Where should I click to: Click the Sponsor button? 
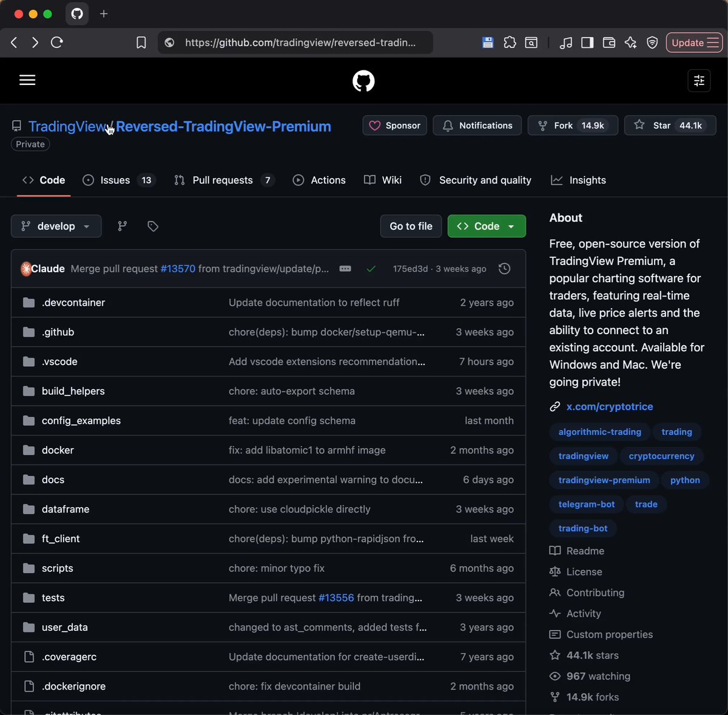click(395, 126)
